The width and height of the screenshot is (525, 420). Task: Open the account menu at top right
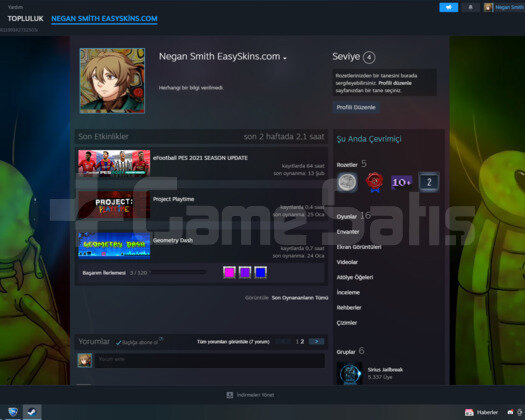click(x=504, y=7)
